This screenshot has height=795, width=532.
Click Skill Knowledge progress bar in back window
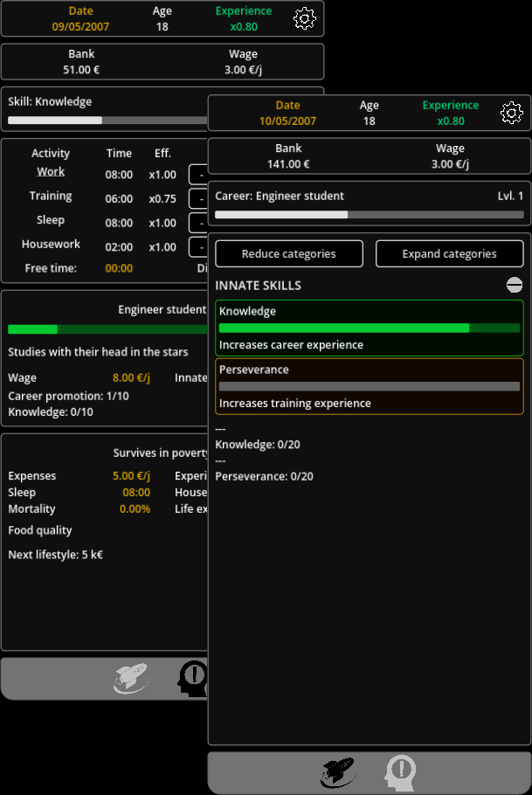[107, 121]
